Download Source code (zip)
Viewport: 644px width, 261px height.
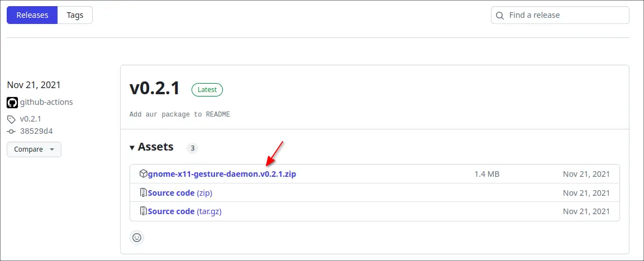tap(180, 193)
